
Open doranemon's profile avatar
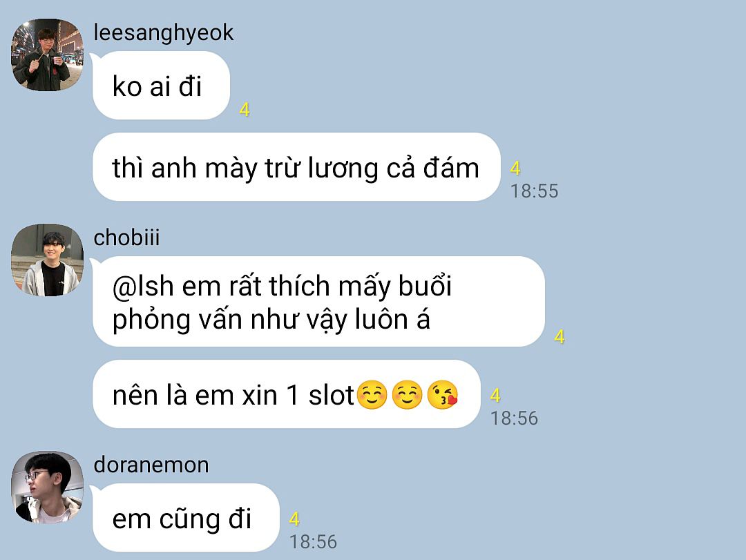click(x=47, y=487)
